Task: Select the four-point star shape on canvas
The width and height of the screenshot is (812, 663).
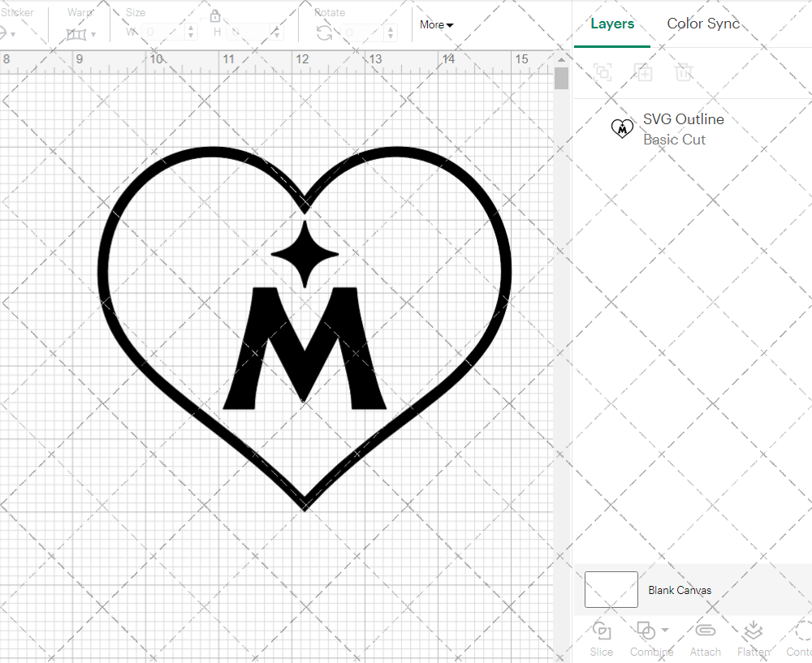Action: coord(305,254)
